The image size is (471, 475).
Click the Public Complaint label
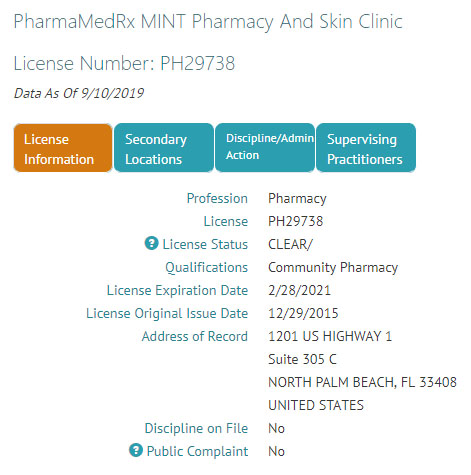(197, 451)
